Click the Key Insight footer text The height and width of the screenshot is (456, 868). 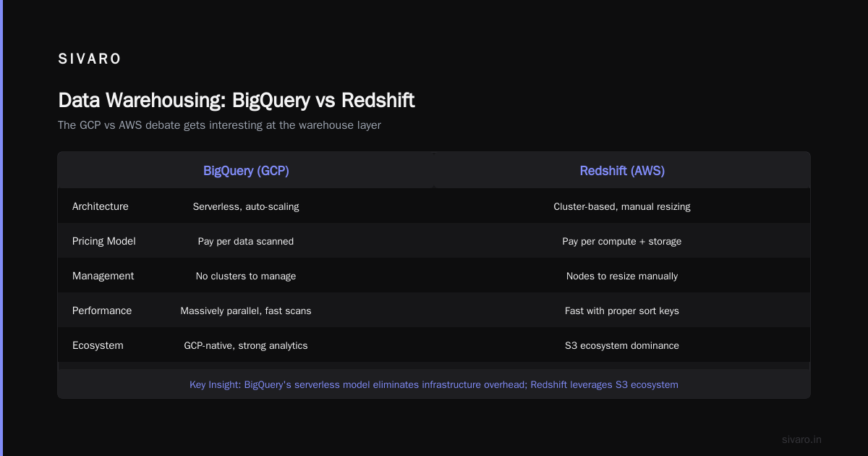[434, 384]
